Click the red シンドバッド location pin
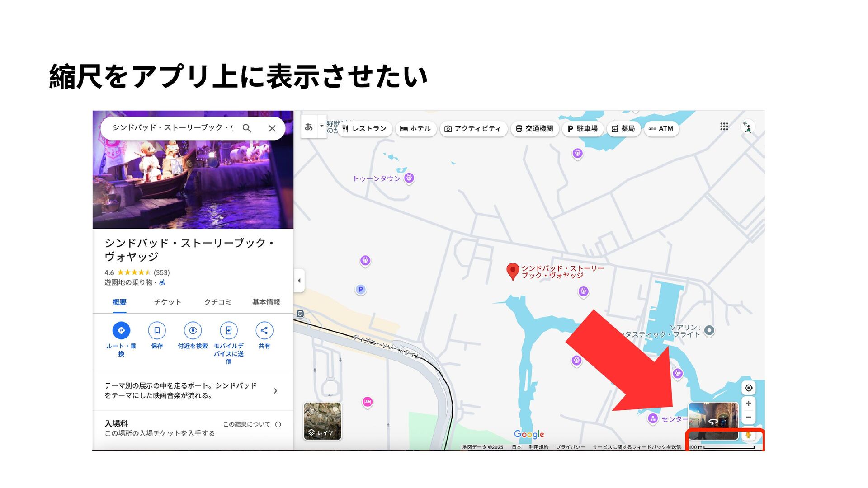 (x=512, y=272)
